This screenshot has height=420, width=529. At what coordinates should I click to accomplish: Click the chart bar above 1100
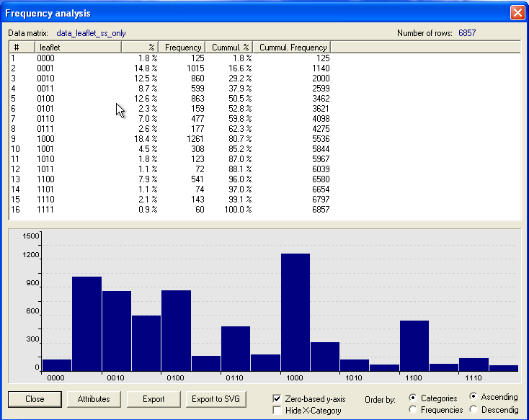tap(414, 346)
